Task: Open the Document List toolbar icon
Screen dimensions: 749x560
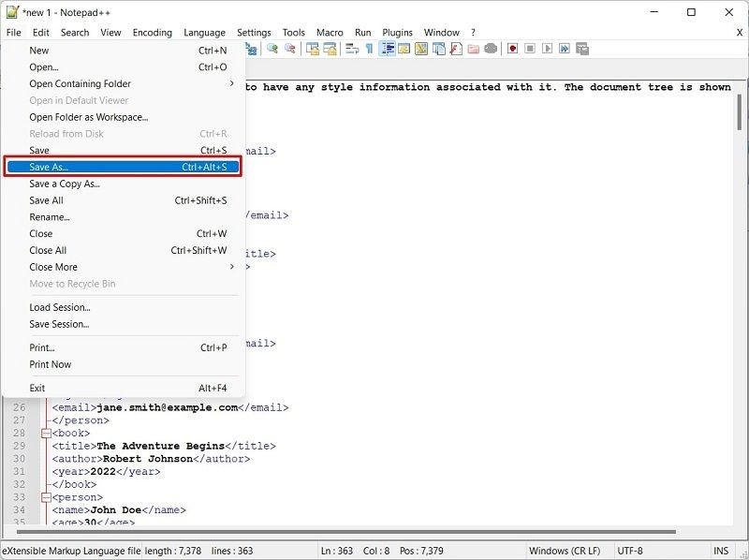Action: [x=439, y=49]
